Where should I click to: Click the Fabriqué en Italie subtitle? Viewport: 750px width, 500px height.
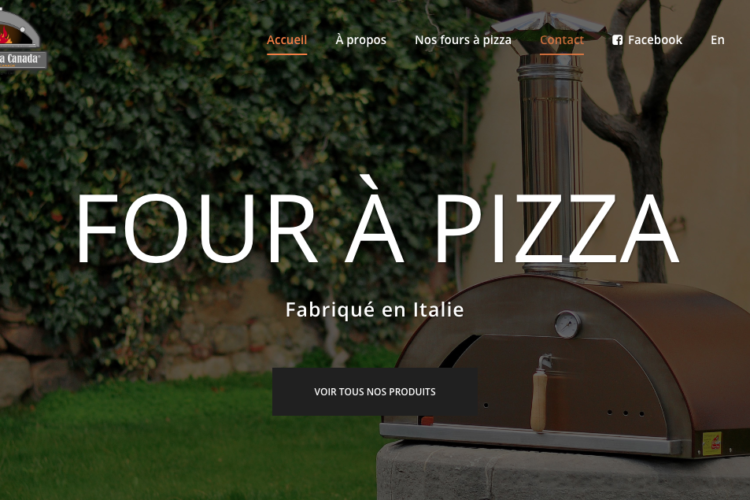tap(375, 310)
